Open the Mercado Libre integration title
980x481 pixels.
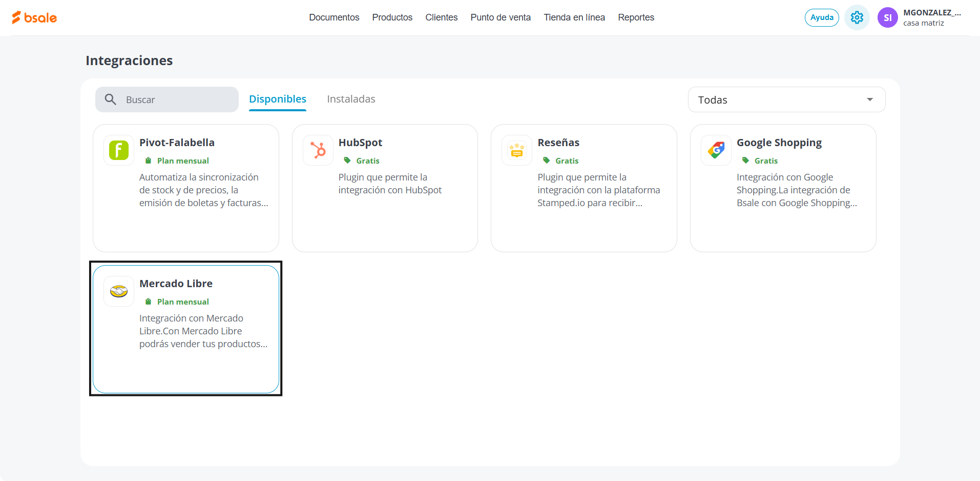coord(176,284)
